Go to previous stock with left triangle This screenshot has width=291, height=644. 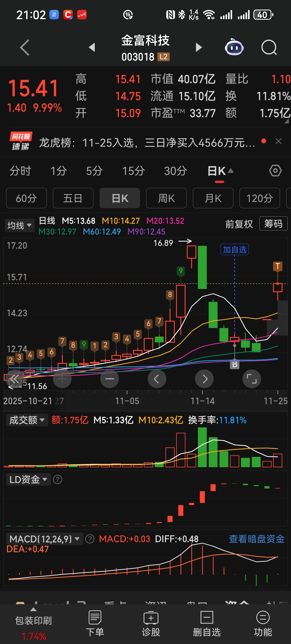click(92, 47)
